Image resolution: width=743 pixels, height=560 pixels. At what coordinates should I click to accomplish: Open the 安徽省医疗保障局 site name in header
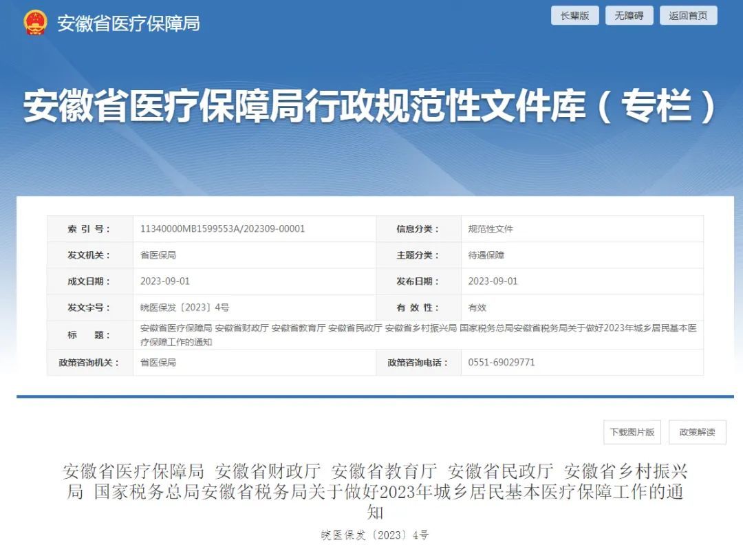[129, 23]
